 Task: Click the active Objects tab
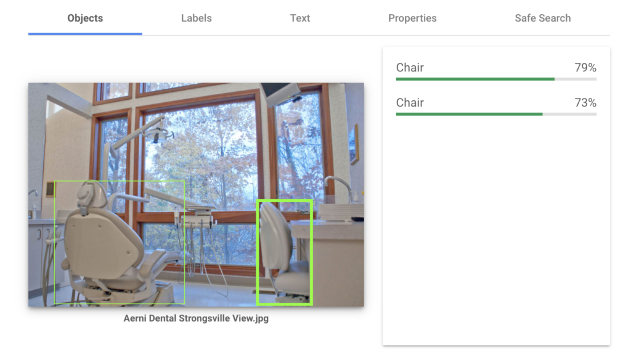[85, 18]
